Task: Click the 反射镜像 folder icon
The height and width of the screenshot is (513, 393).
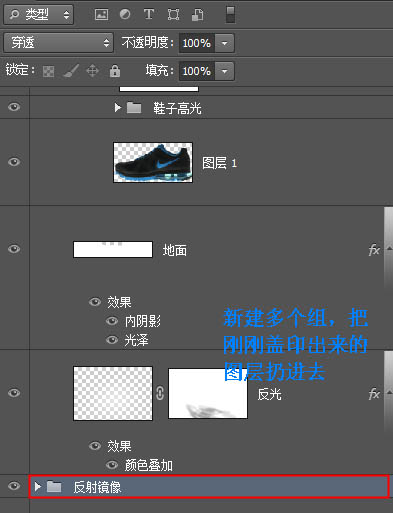Action: pos(54,487)
